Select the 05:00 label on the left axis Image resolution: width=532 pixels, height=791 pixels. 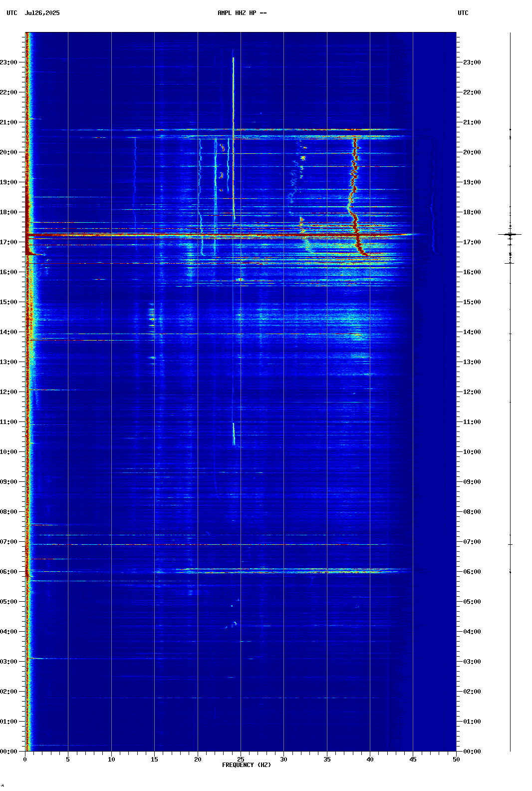8,602
